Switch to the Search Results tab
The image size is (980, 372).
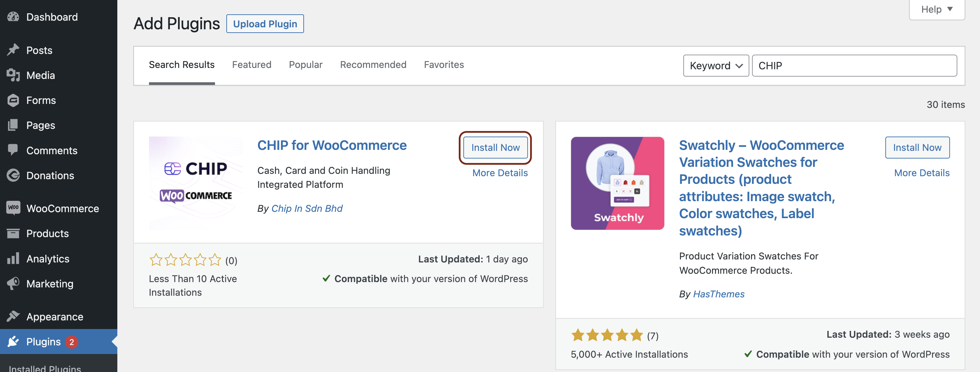[x=181, y=65]
